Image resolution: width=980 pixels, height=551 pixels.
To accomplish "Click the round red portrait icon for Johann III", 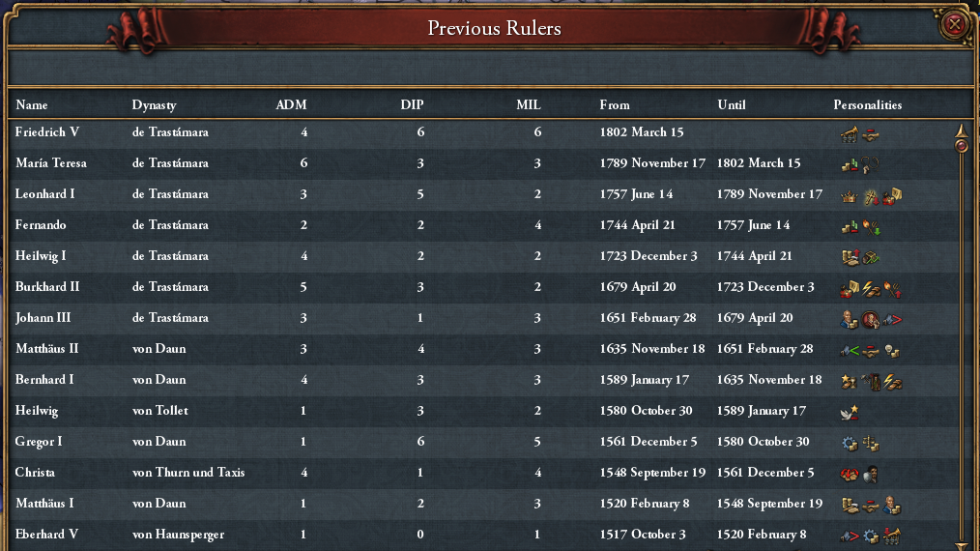I will click(x=871, y=319).
